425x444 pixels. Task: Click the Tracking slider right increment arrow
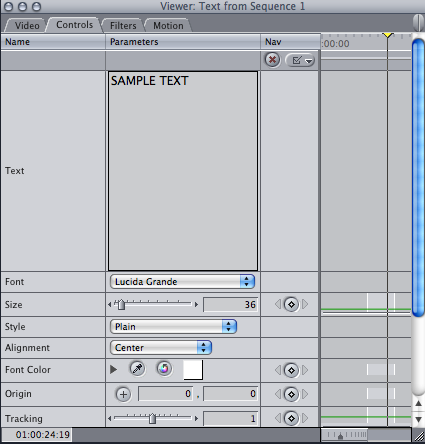tap(196, 418)
